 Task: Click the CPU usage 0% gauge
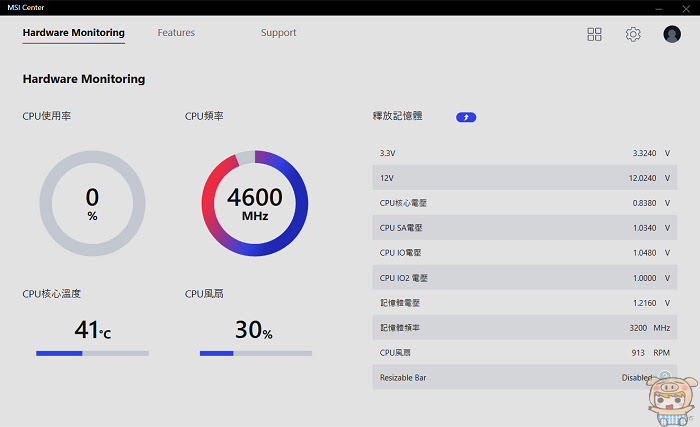click(92, 203)
